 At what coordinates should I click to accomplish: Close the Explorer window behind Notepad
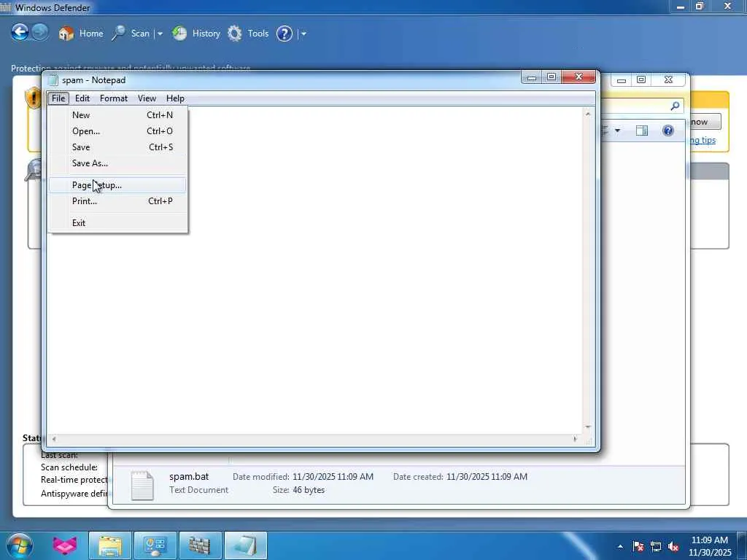click(668, 79)
